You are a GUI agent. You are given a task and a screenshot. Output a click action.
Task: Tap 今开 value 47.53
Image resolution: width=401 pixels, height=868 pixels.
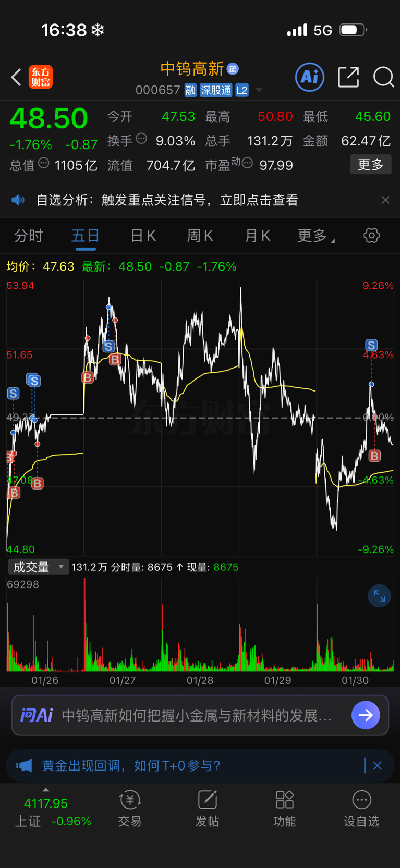(178, 116)
